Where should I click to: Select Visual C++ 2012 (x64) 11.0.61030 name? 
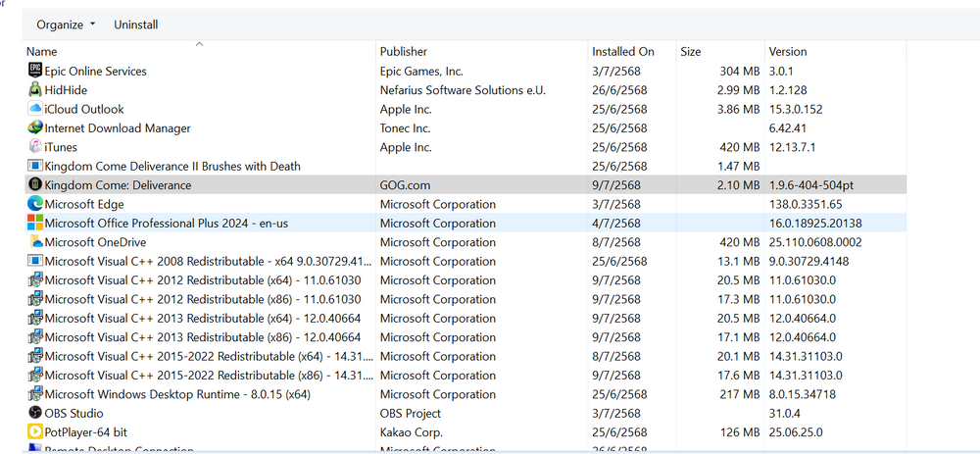203,280
